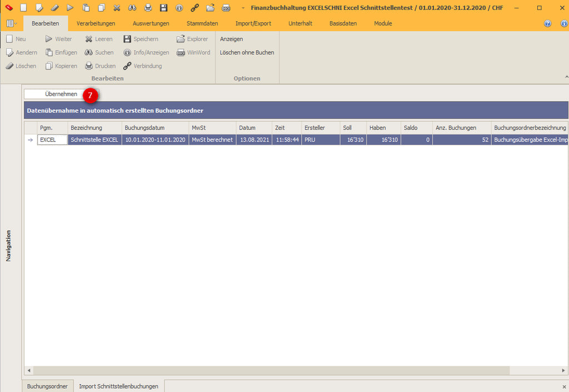
Task: Click the WinWord ribbon button
Action: [x=193, y=53]
